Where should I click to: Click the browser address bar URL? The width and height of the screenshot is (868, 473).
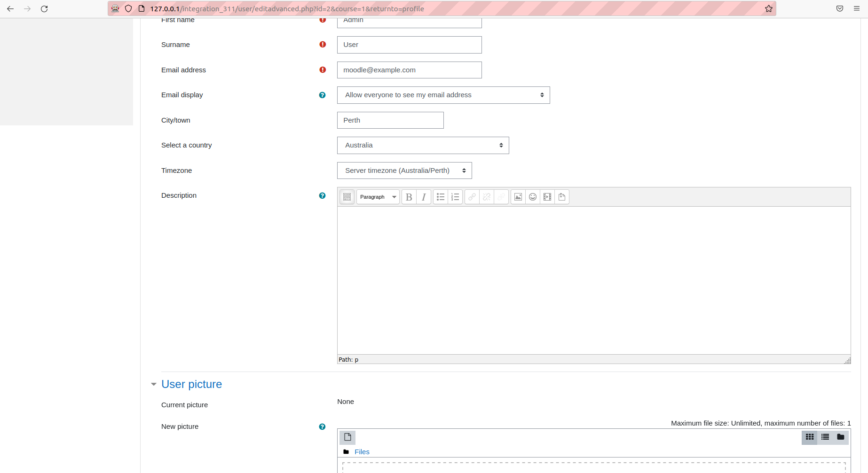point(287,8)
